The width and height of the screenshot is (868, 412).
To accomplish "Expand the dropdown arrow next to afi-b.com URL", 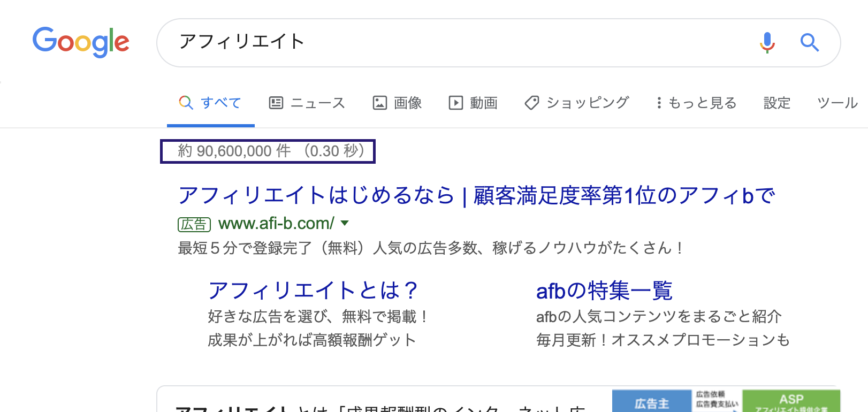I will click(345, 223).
